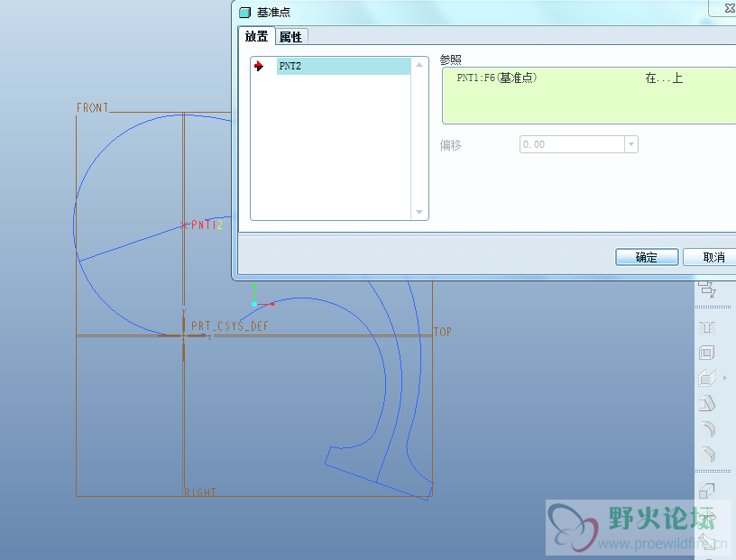
Task: Select the Draft tool icon
Action: tap(707, 403)
